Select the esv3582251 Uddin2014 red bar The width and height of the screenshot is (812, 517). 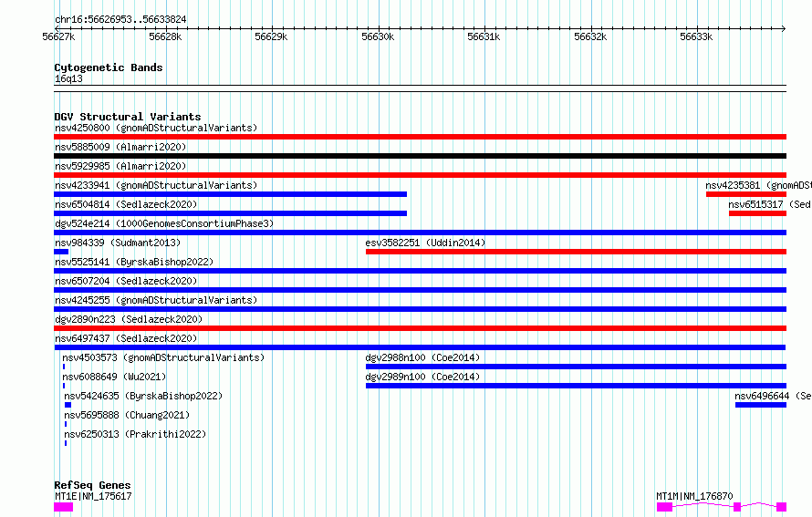(x=576, y=252)
